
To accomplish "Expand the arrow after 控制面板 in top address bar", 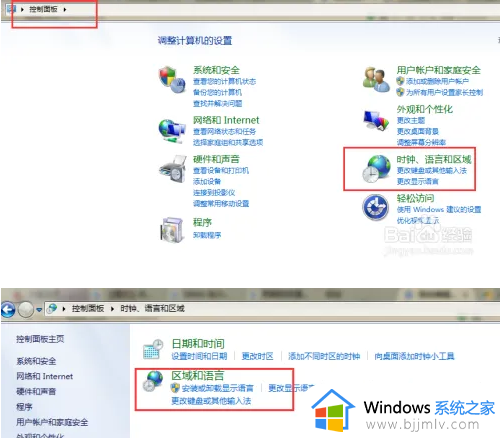I will (65, 9).
